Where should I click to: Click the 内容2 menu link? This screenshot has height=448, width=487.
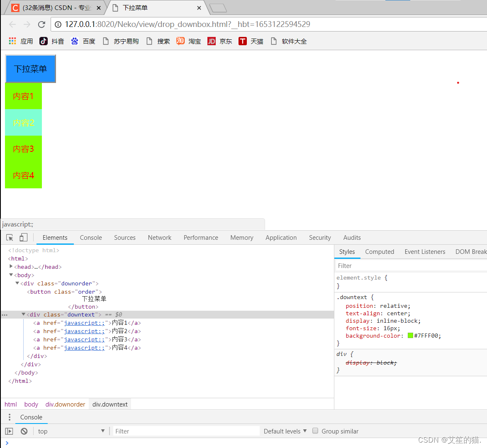23,123
